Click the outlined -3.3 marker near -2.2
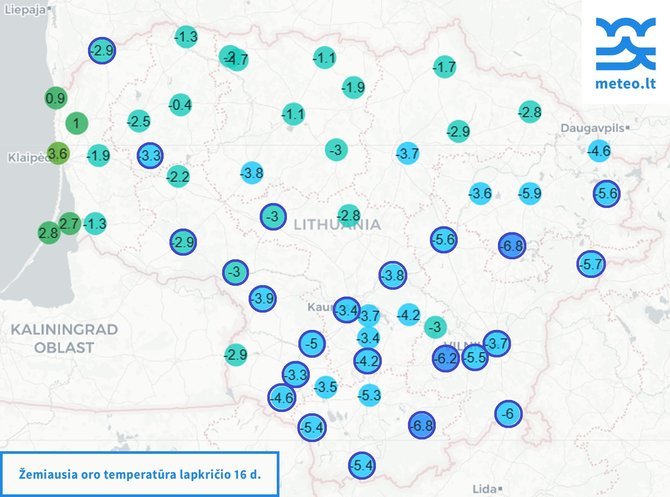670x497 pixels. (x=150, y=155)
